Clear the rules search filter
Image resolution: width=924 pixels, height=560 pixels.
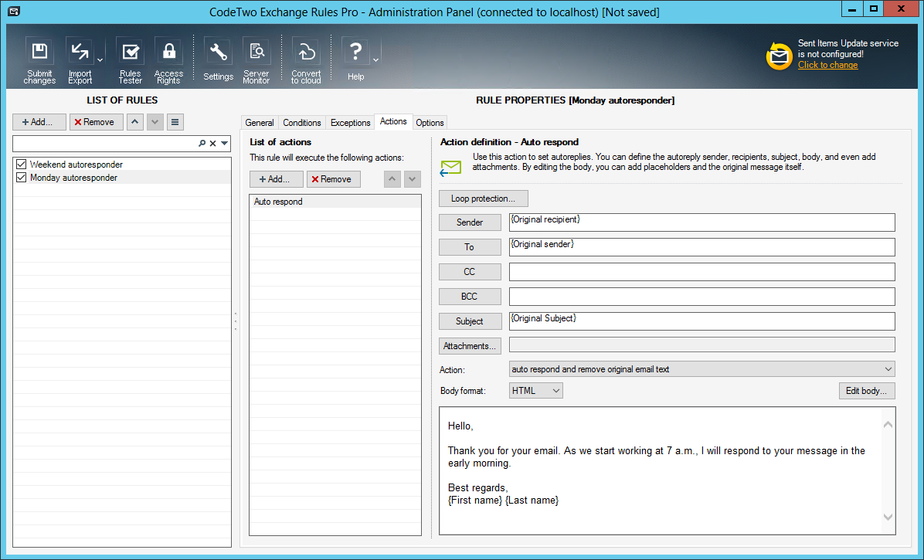212,143
